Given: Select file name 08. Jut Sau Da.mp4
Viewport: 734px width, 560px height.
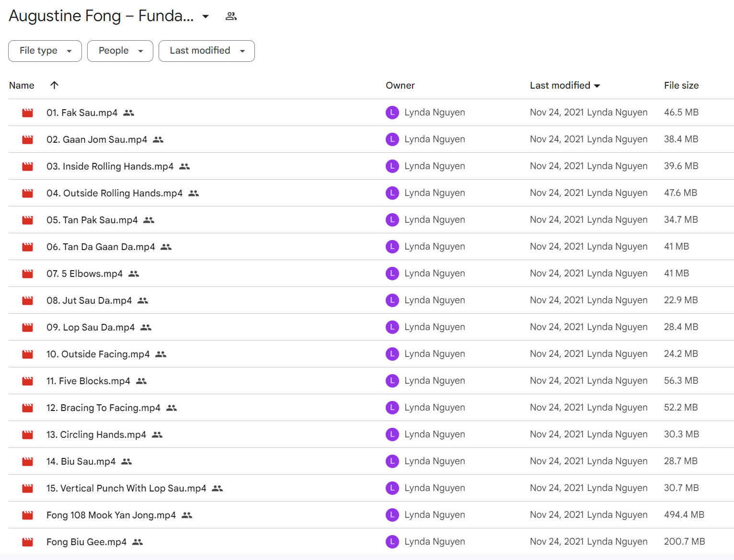Looking at the screenshot, I should 89,300.
